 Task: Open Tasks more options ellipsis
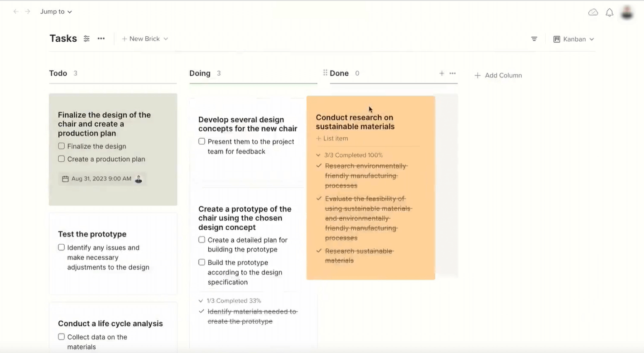(x=101, y=39)
